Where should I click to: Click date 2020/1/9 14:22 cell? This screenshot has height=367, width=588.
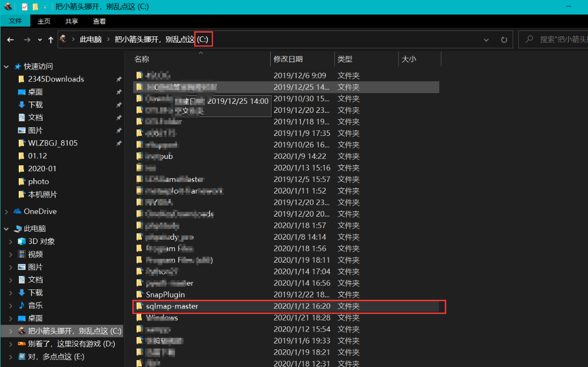click(x=300, y=156)
